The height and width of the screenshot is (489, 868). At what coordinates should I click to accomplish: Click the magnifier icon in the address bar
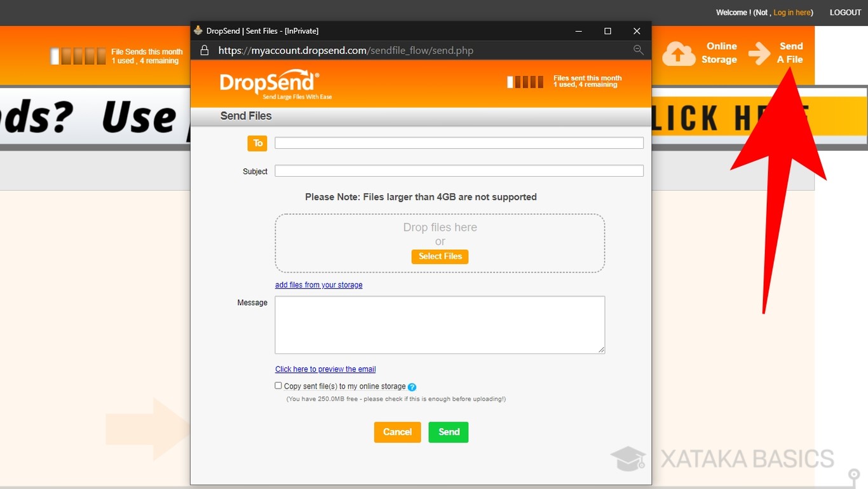point(639,50)
